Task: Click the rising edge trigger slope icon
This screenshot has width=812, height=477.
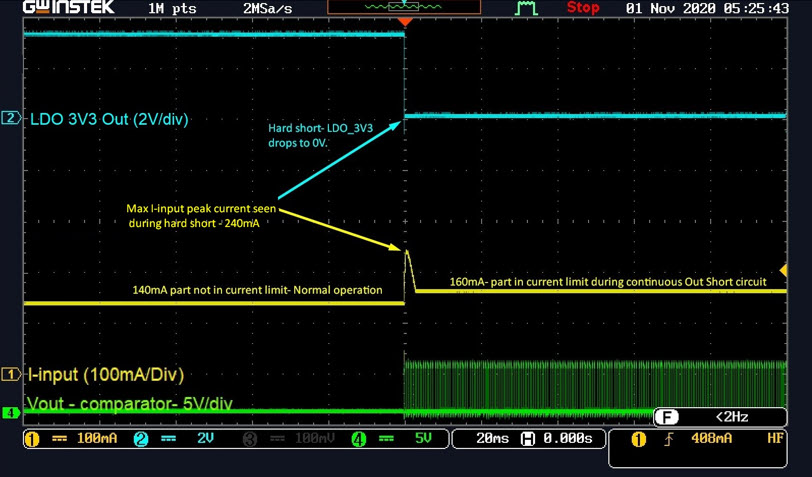Action: [x=669, y=439]
